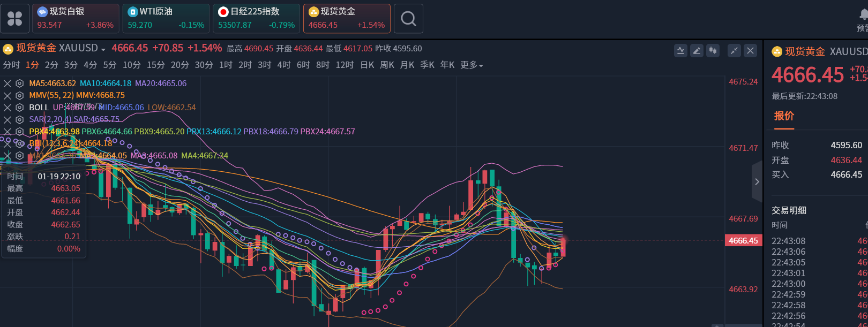
Task: Click the search magnifier icon
Action: pyautogui.click(x=408, y=19)
